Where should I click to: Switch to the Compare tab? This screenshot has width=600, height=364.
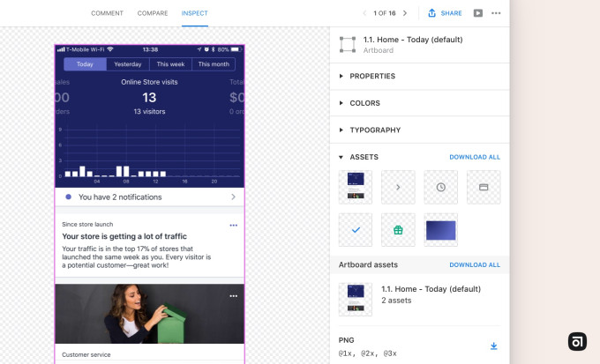coord(153,13)
